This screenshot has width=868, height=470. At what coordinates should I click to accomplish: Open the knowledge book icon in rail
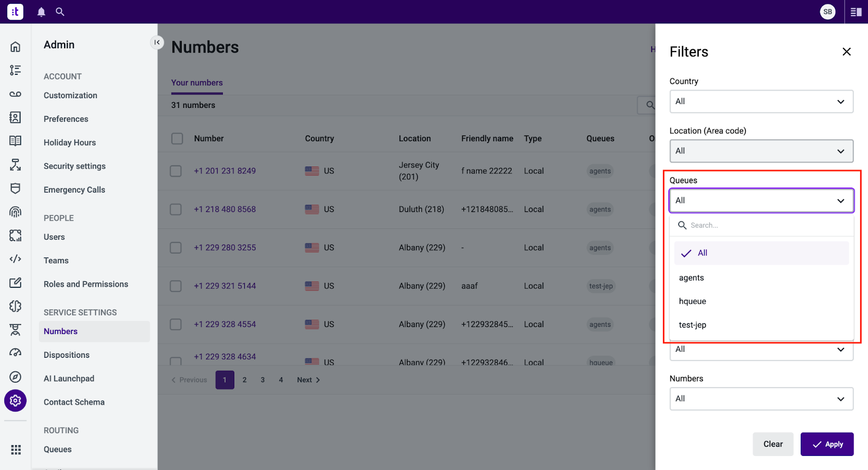(x=15, y=141)
